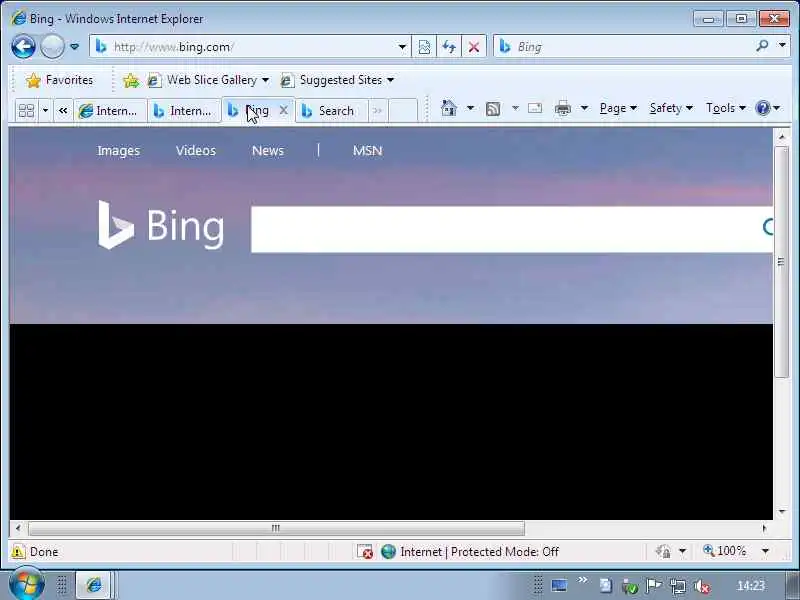Screen dimensions: 800x600
Task: Click status bar warning icon near Done
Action: pyautogui.click(x=18, y=552)
